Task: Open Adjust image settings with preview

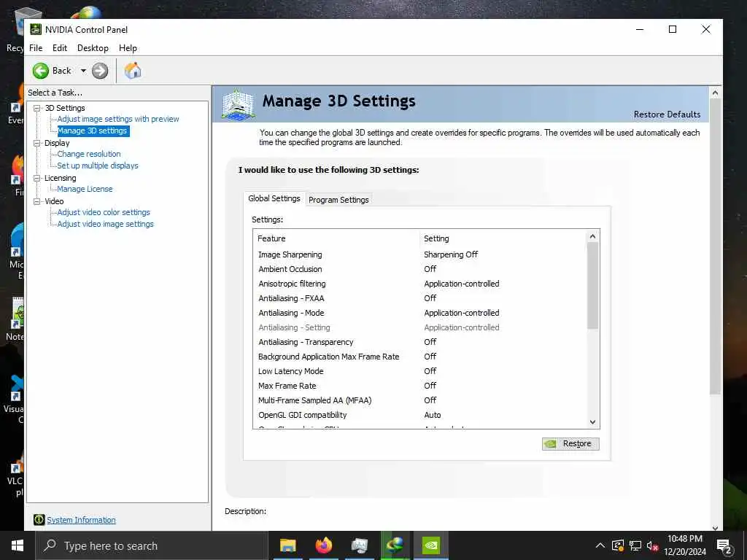Action: click(118, 119)
